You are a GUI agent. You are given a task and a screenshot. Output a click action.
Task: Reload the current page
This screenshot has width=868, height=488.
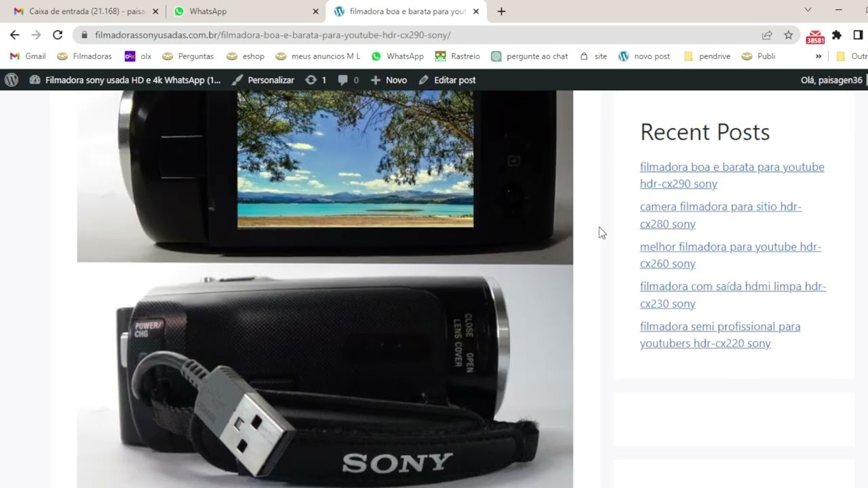coord(58,35)
